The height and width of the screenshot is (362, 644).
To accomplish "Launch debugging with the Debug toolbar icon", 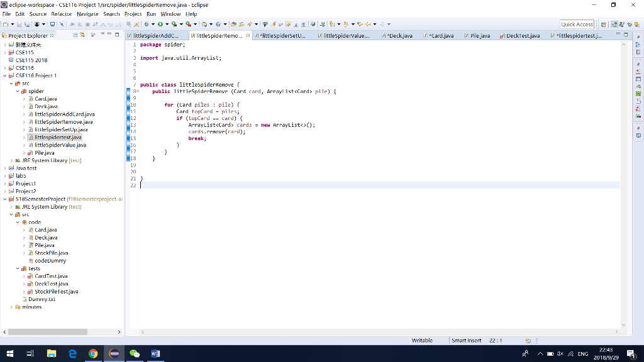I will [x=146, y=24].
